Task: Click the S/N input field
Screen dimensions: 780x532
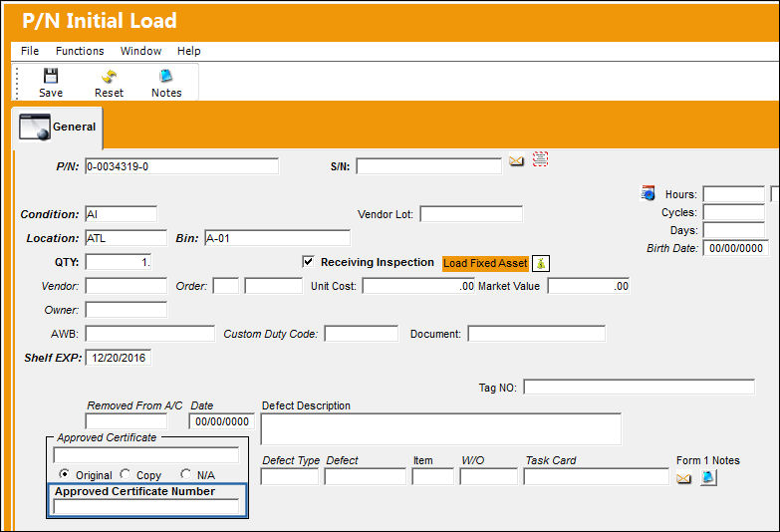Action: coord(428,166)
